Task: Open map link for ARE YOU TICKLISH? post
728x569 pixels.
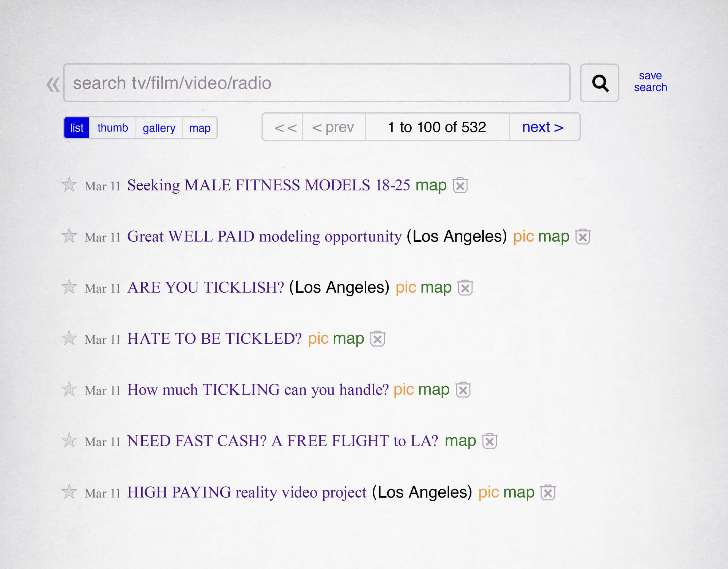Action: tap(436, 288)
